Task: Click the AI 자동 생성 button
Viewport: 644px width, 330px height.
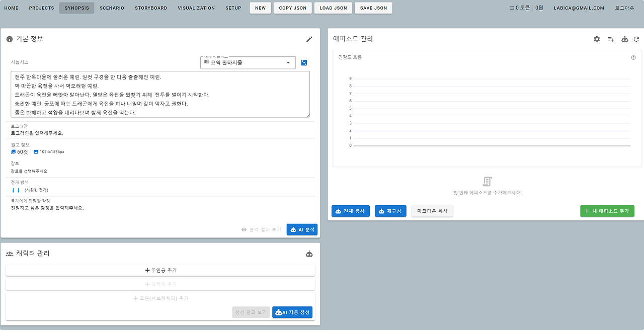Action: point(292,312)
